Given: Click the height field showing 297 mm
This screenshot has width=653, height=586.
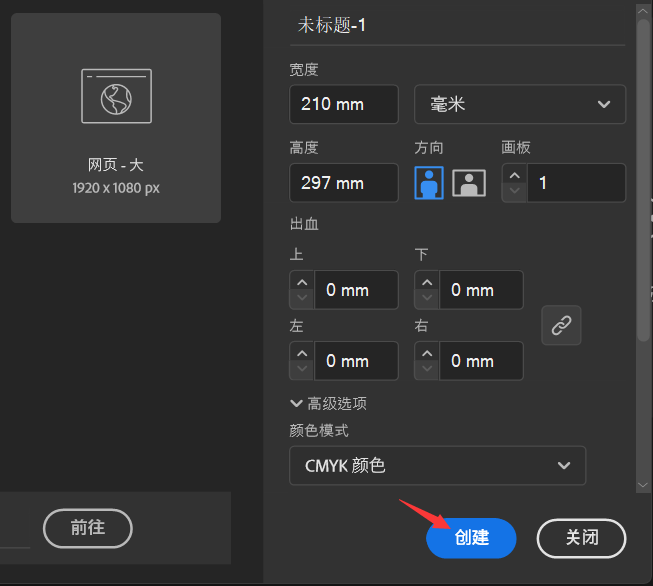Looking at the screenshot, I should pos(344,183).
